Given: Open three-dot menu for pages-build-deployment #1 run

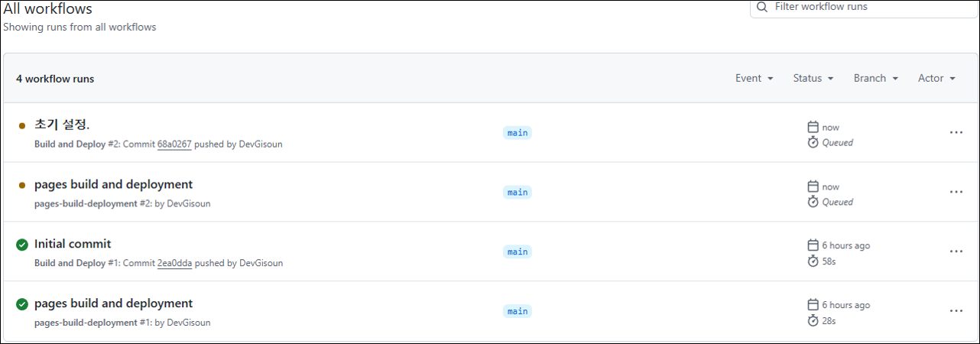Looking at the screenshot, I should pos(956,311).
